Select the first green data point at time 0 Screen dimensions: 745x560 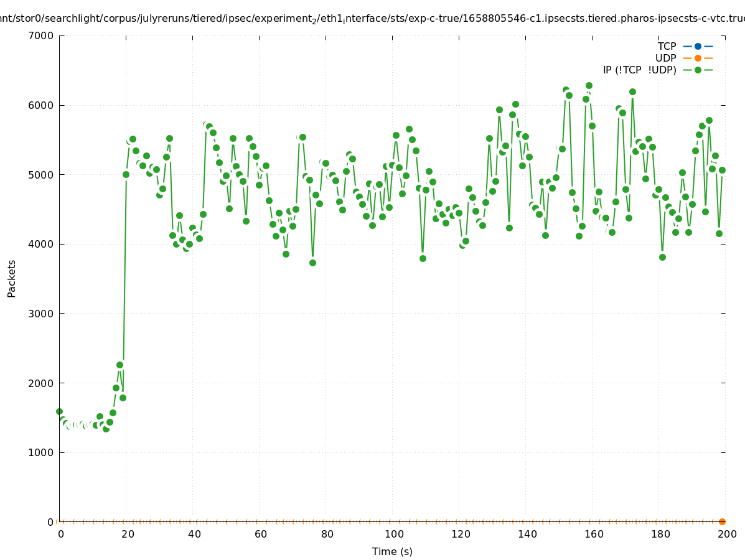[59, 411]
